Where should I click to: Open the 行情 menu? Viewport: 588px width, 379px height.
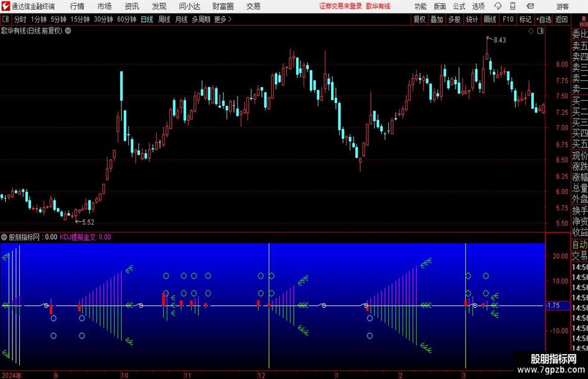77,6
